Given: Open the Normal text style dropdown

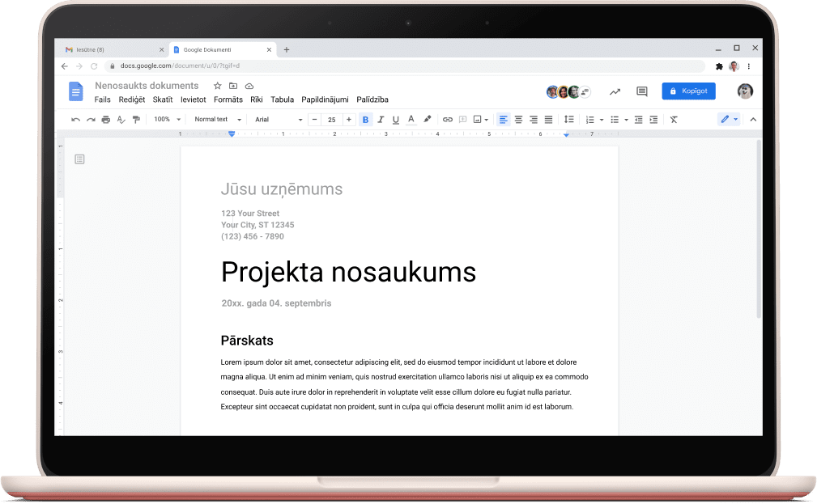Looking at the screenshot, I should click(x=217, y=120).
